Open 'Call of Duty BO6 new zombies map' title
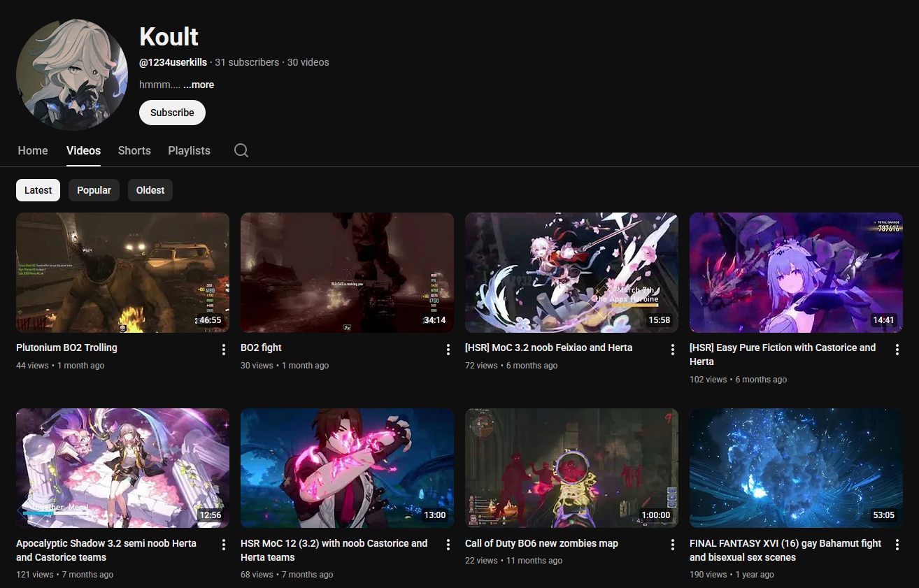Screen dimensions: 919x588 pyautogui.click(x=541, y=543)
